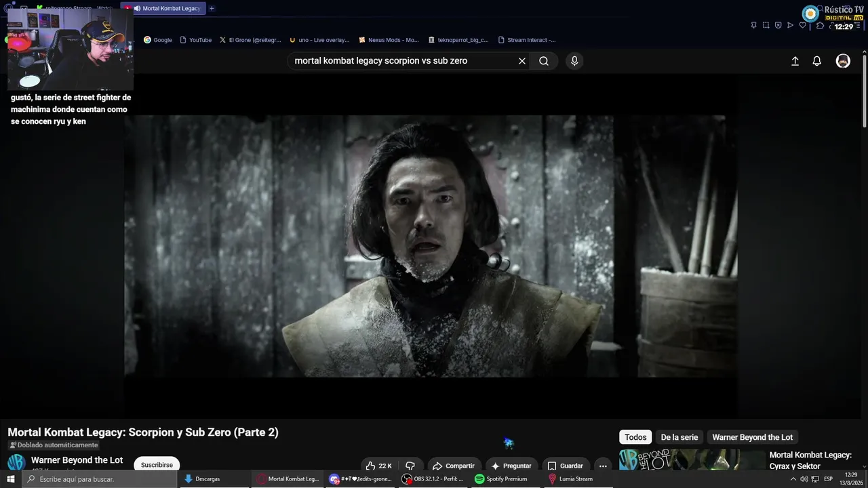The image size is (868, 488).
Task: Open the El Grone X bookmark
Action: pyautogui.click(x=250, y=40)
